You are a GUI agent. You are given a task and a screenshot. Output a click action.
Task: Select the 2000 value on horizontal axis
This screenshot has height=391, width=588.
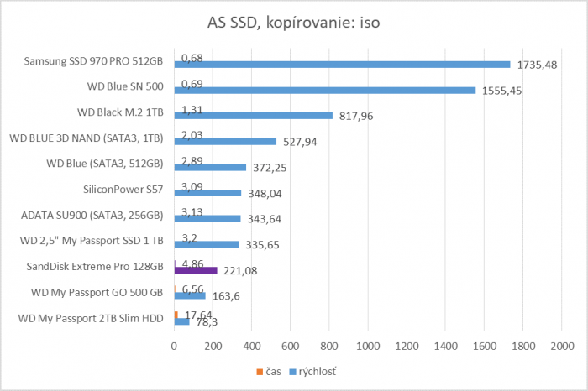coord(562,346)
